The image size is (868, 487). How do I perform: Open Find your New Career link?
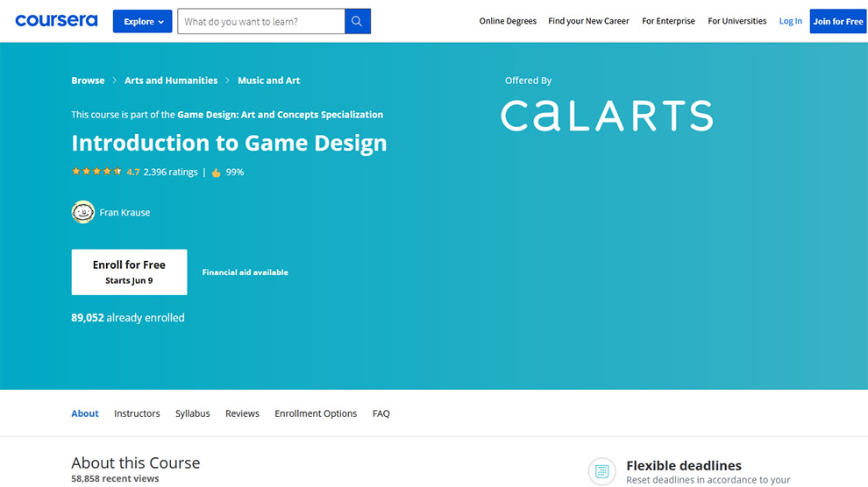coord(588,21)
